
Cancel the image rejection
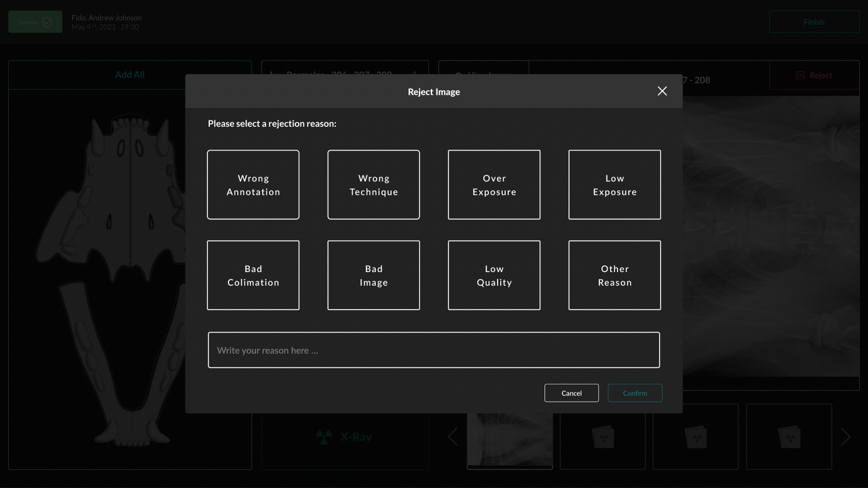571,393
